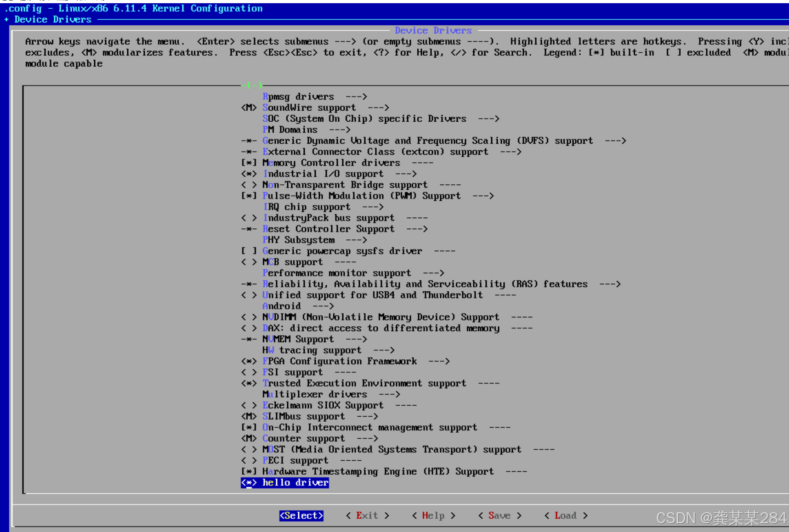
Task: Toggle On-Chip Interconnect management checkbox
Action: click(x=249, y=427)
